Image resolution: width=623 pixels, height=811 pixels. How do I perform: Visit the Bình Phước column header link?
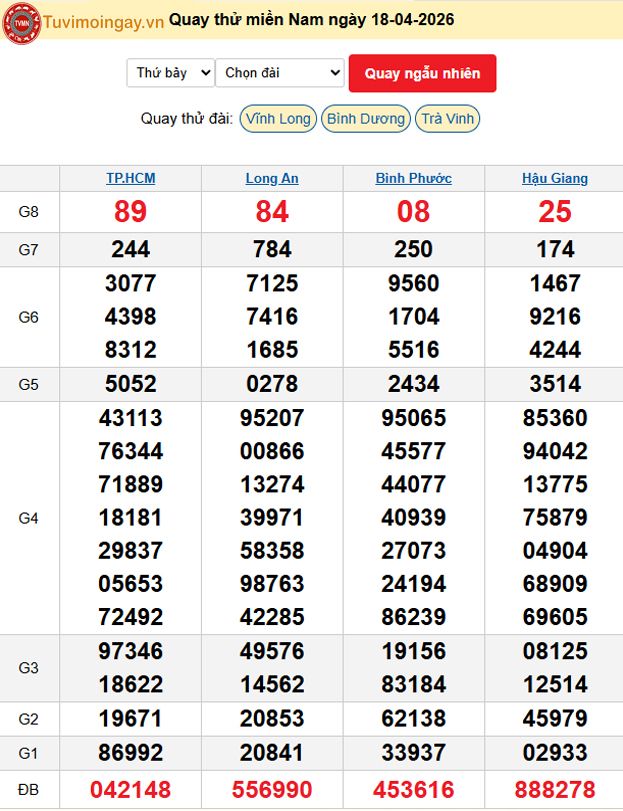click(413, 179)
